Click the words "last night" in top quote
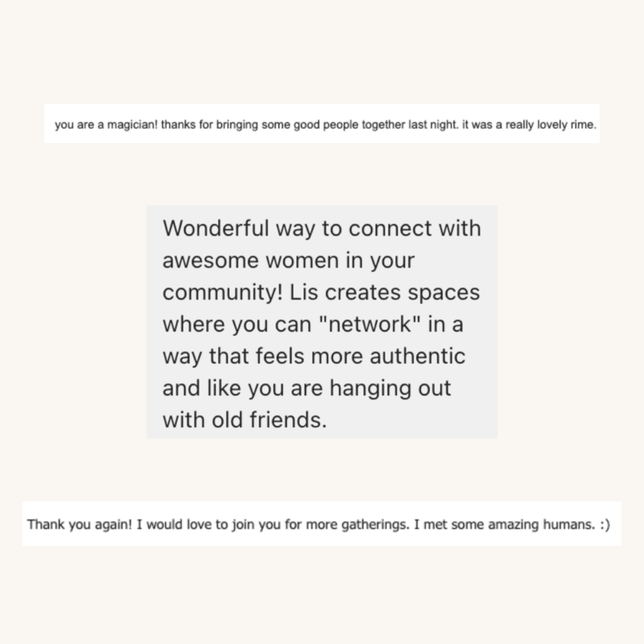 [x=433, y=125]
